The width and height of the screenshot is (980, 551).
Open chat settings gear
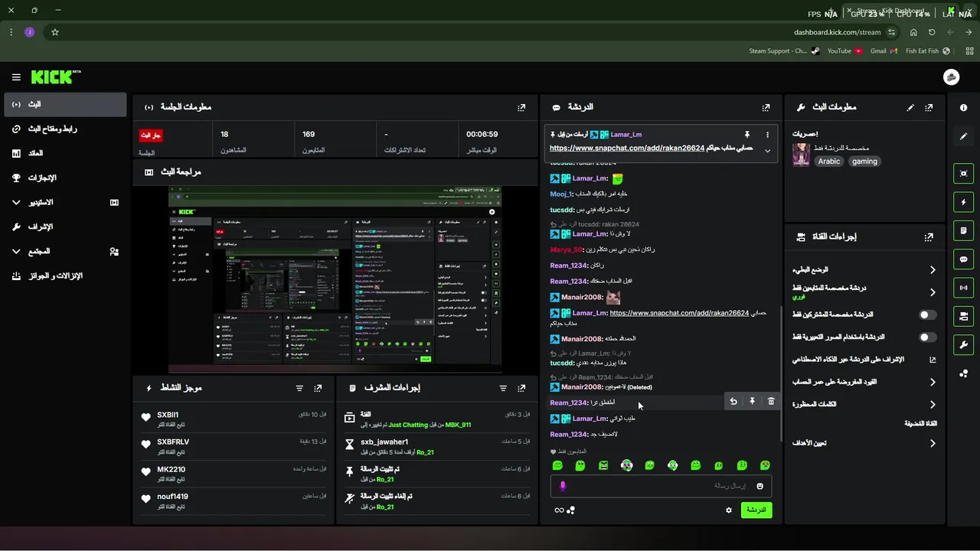729,510
